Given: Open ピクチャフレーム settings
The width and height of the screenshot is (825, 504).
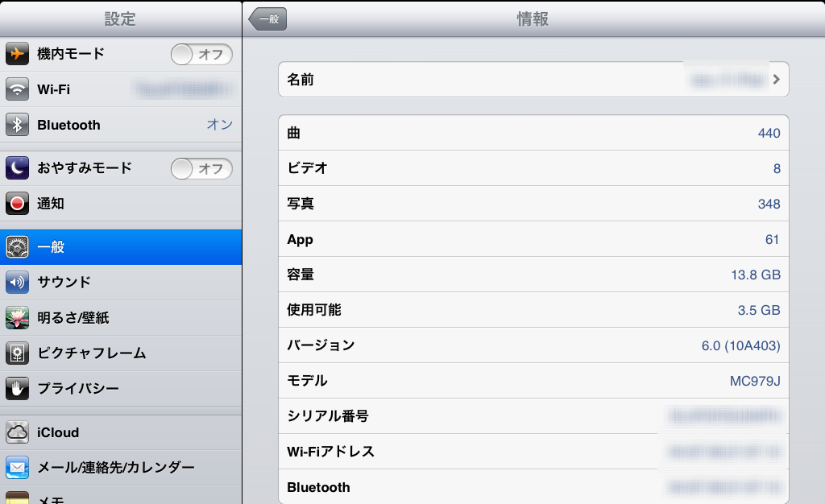Looking at the screenshot, I should (x=121, y=353).
